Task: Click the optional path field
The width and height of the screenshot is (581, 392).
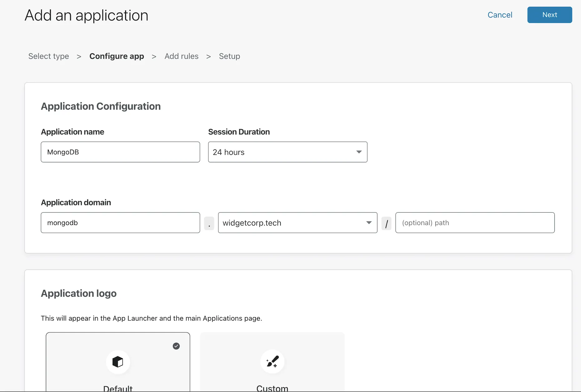Action: (x=474, y=223)
